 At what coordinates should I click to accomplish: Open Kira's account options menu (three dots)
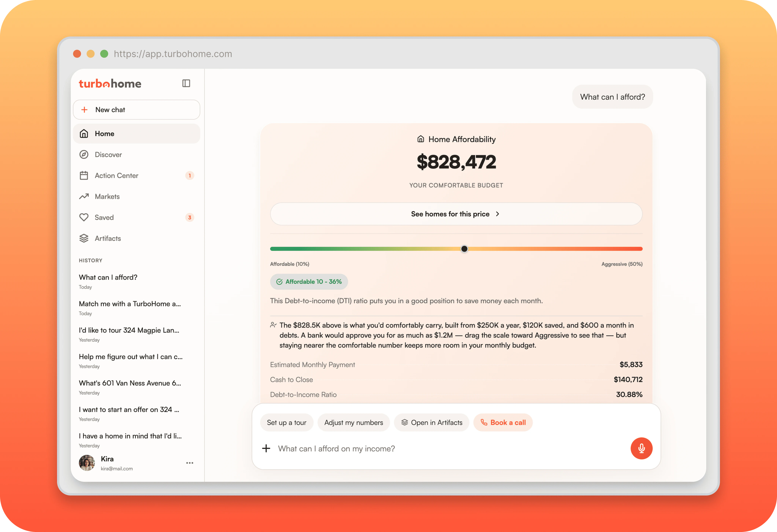[190, 463]
